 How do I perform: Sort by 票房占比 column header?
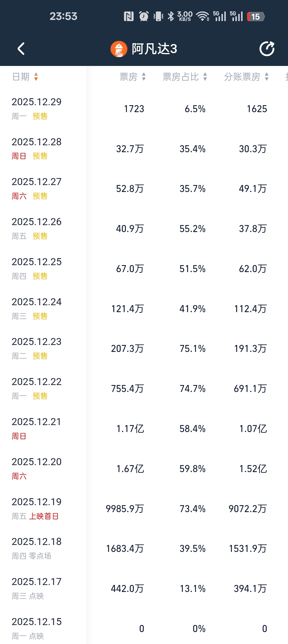(x=185, y=77)
